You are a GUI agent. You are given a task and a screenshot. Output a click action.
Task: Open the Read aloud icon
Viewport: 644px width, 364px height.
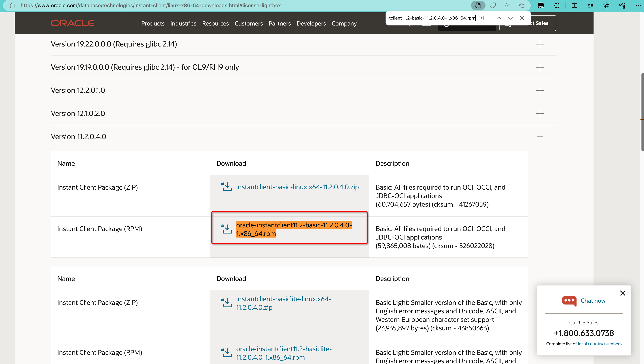507,5
